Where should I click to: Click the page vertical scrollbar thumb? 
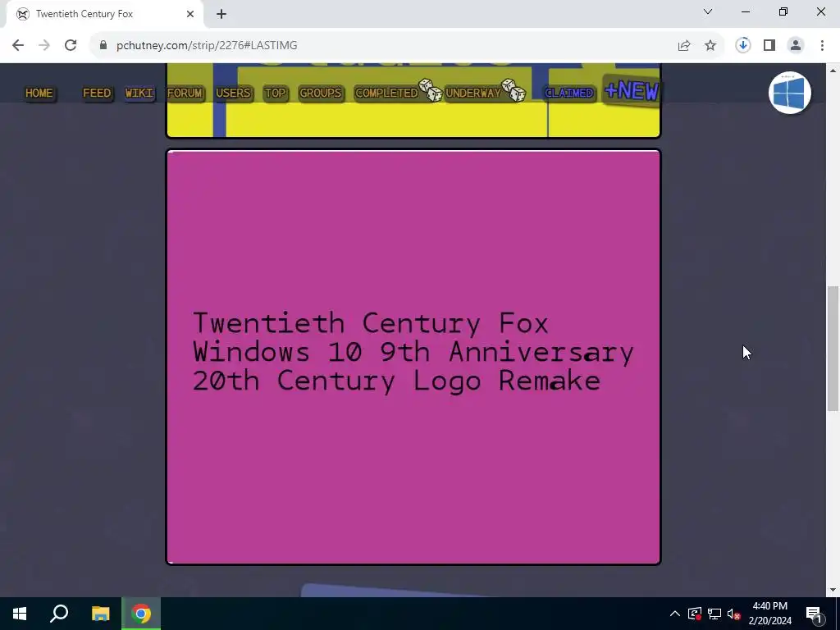pyautogui.click(x=833, y=349)
